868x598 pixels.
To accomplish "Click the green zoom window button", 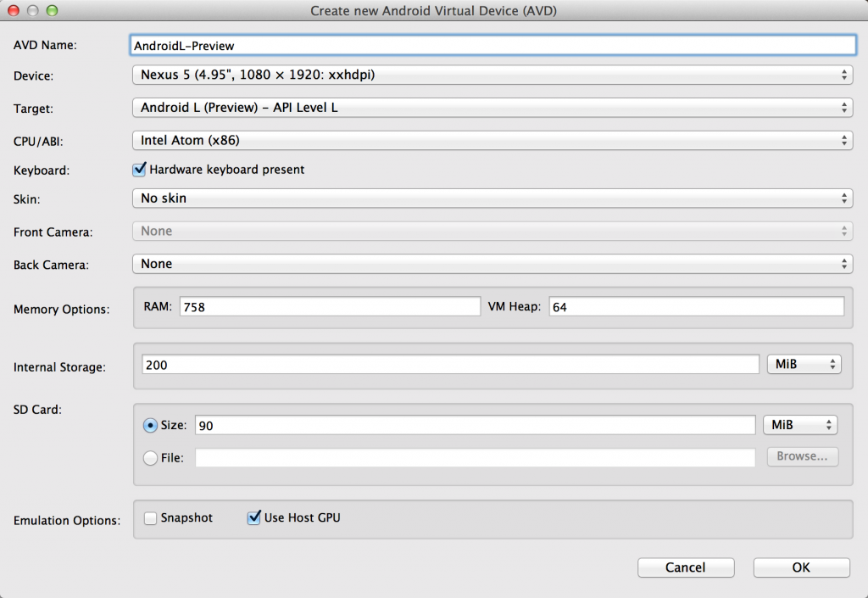I will click(52, 10).
